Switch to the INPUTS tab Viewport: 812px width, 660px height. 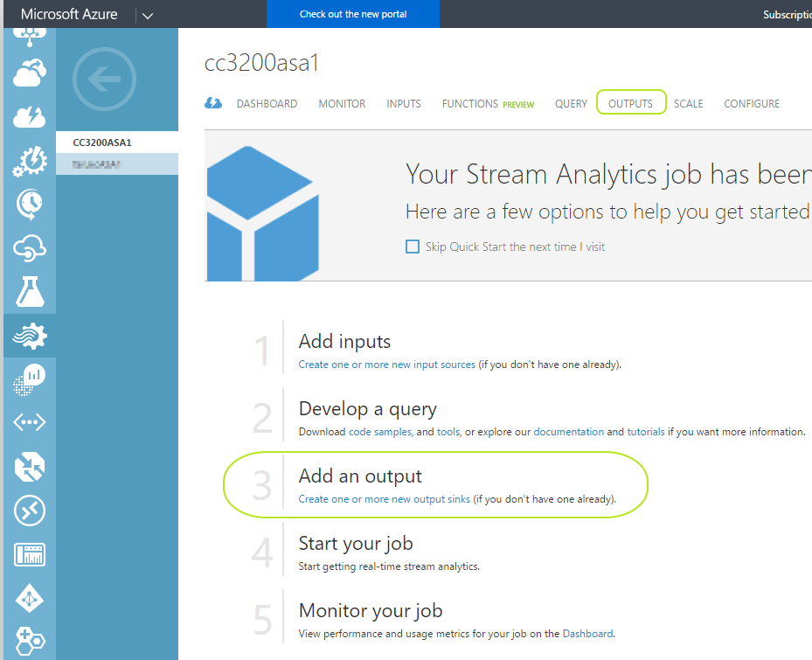pyautogui.click(x=404, y=104)
